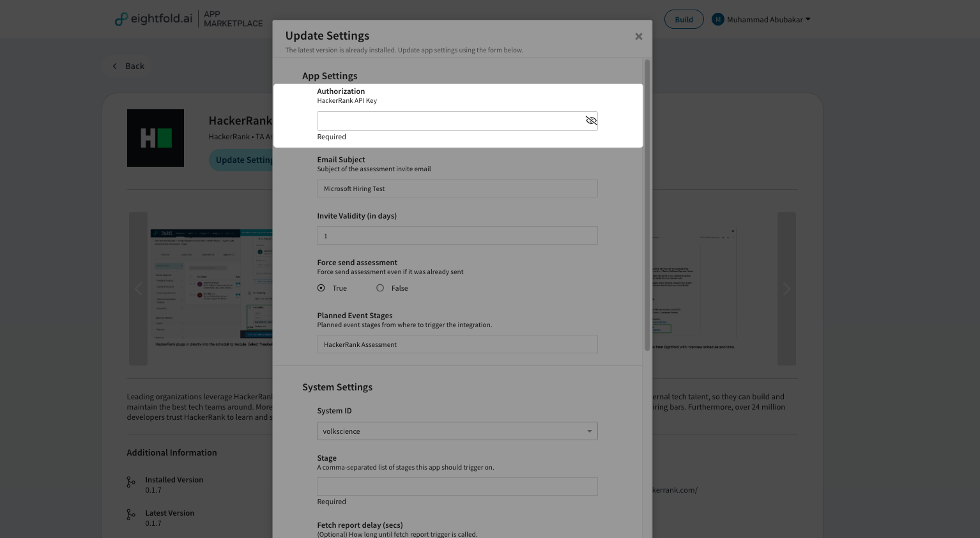Show previous screenshot in carousel
The height and width of the screenshot is (538, 980).
click(138, 289)
